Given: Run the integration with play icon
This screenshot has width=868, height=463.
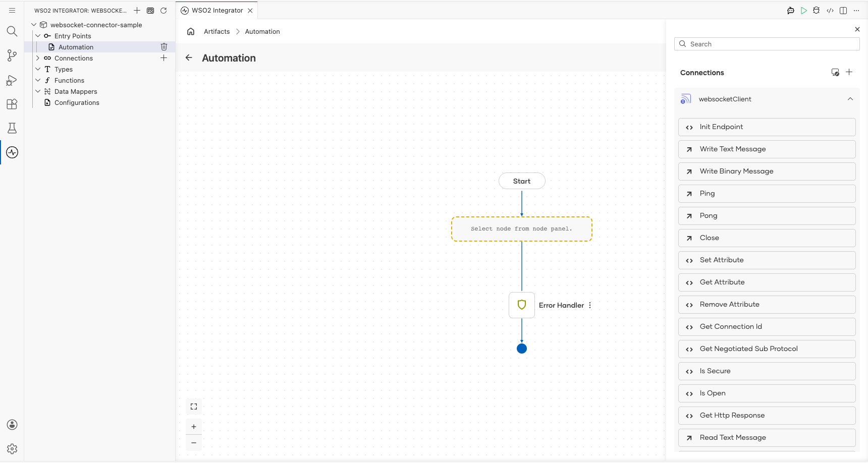Looking at the screenshot, I should [804, 11].
